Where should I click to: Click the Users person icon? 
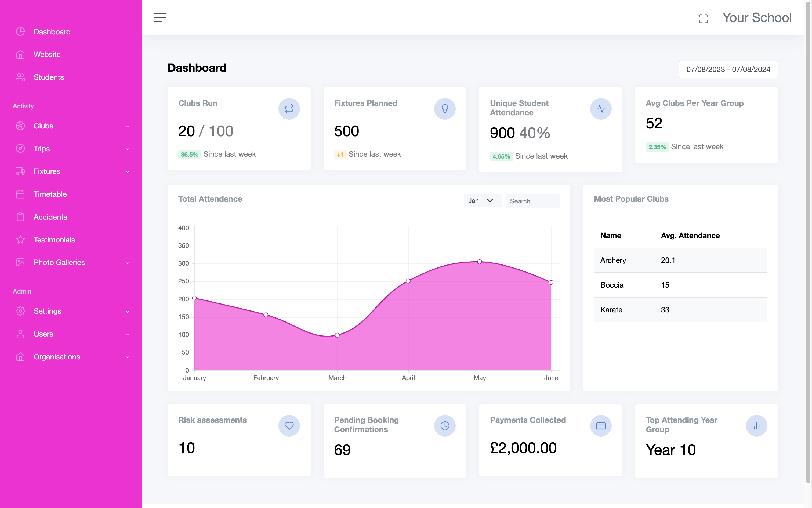[x=20, y=334]
